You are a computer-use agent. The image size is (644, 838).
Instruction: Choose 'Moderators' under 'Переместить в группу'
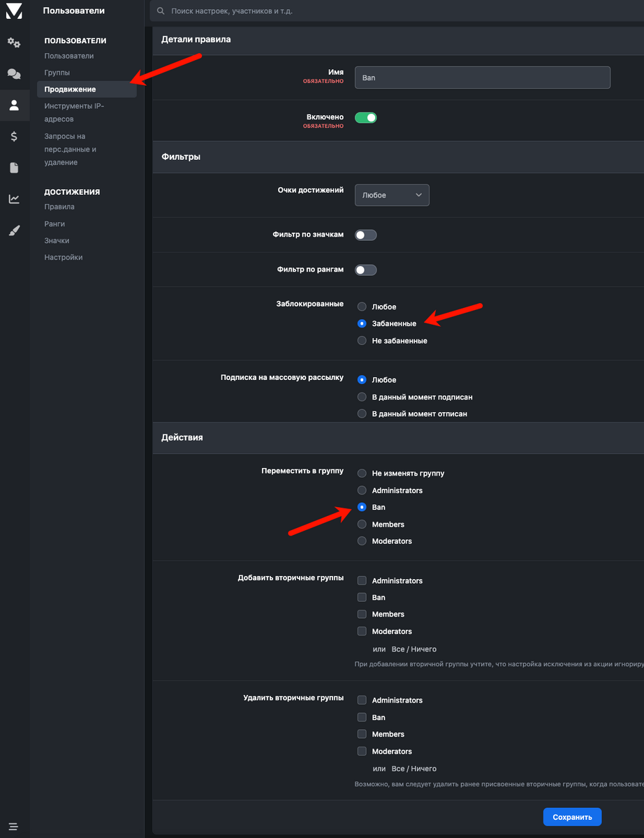click(362, 541)
